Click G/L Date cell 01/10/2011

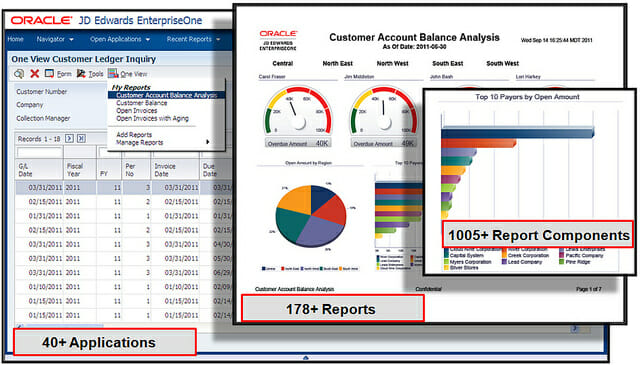coord(45,287)
